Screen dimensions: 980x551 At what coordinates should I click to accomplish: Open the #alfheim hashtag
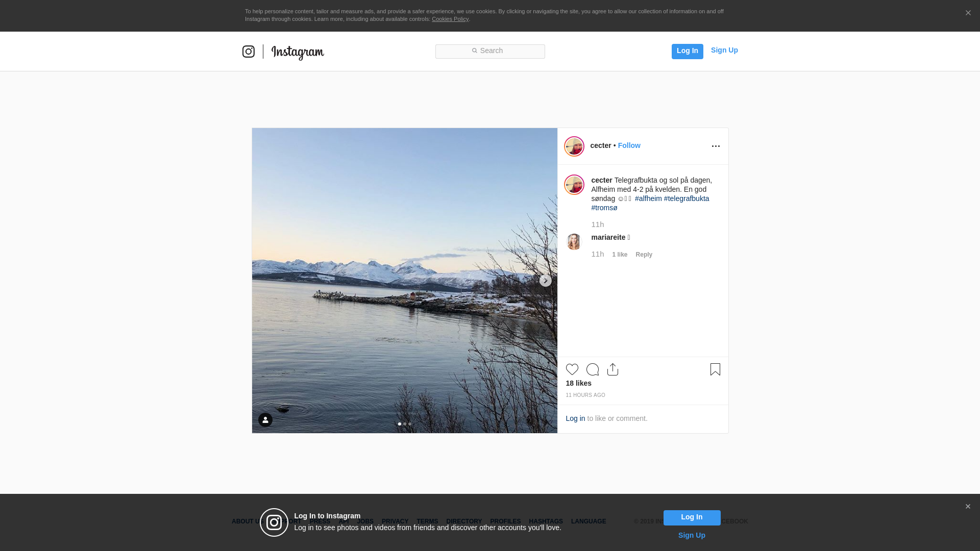[x=648, y=198]
